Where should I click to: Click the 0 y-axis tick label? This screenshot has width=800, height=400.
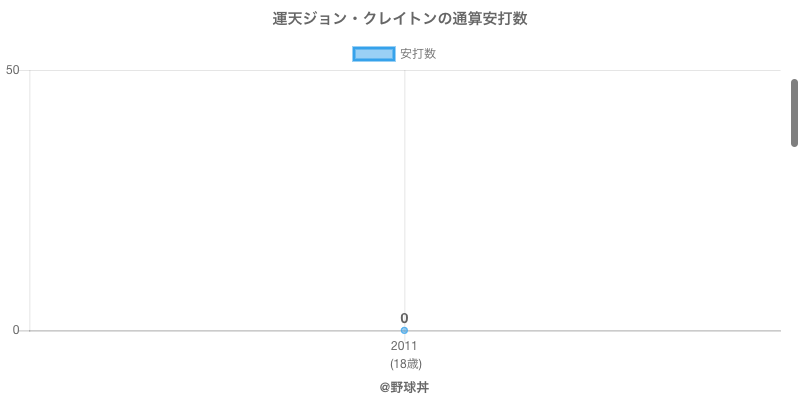pos(16,330)
